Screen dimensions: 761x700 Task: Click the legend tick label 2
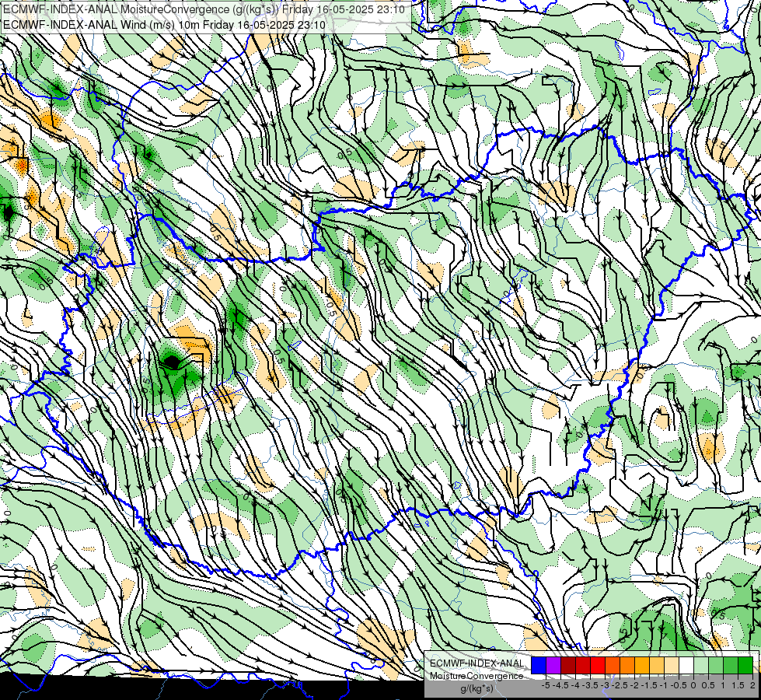(x=752, y=685)
